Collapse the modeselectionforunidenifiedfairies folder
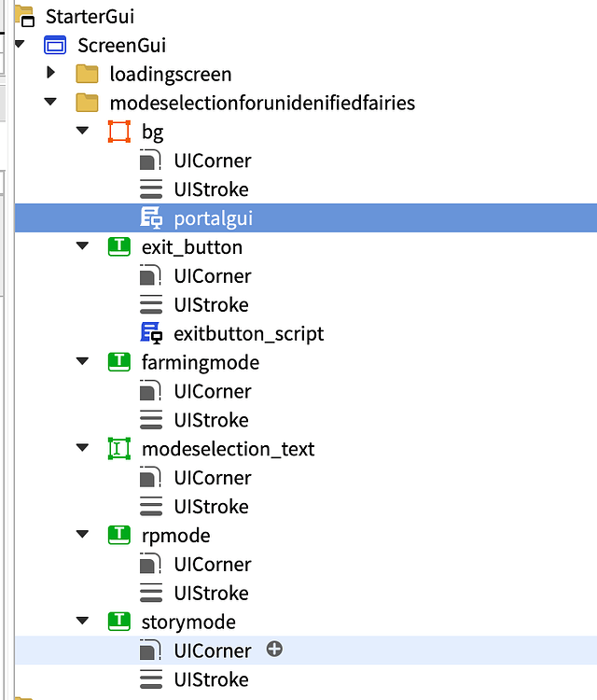Screen dimensions: 597x700 point(50,102)
